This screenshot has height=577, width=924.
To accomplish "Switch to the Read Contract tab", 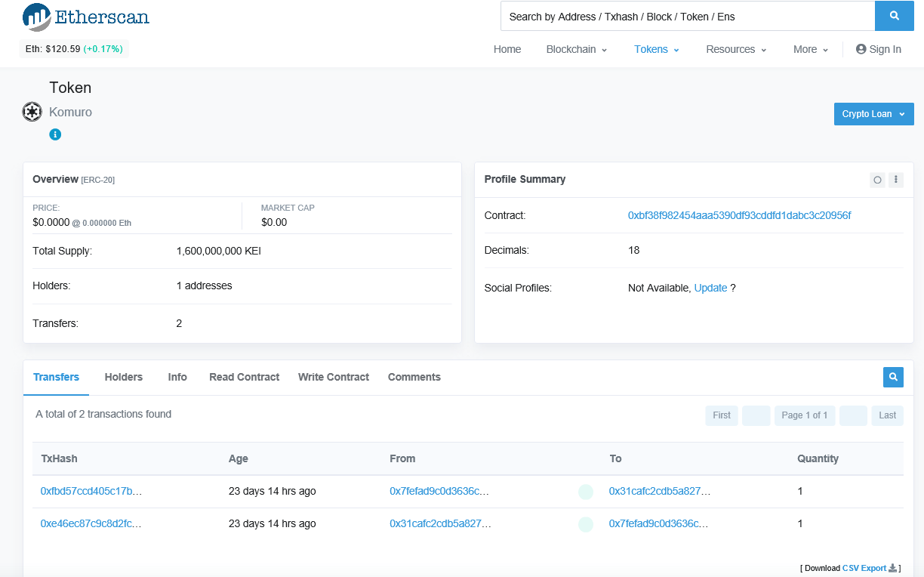I will click(x=244, y=377).
